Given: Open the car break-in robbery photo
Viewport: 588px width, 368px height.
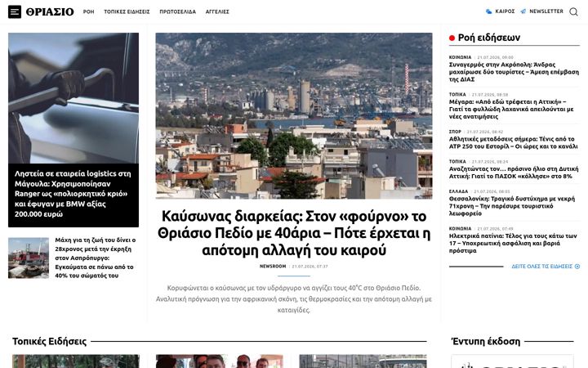Looking at the screenshot, I should pyautogui.click(x=73, y=98).
